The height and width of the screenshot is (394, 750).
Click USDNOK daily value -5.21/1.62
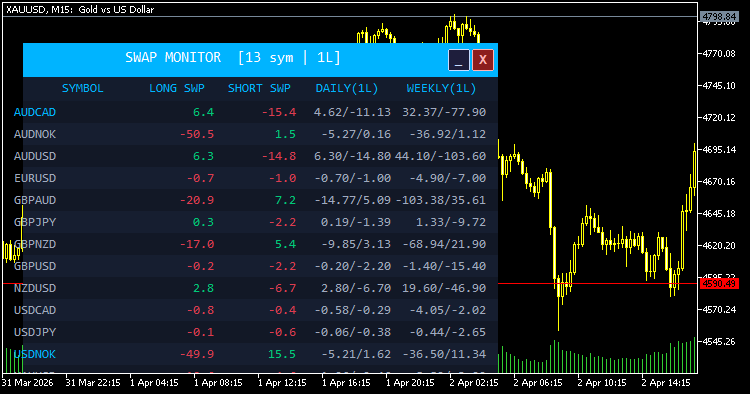[356, 354]
